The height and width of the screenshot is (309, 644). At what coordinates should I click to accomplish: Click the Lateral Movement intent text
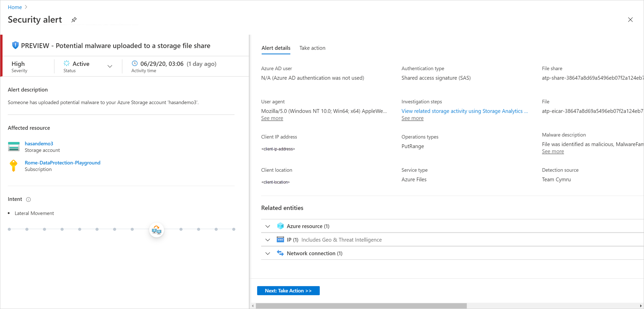click(34, 213)
